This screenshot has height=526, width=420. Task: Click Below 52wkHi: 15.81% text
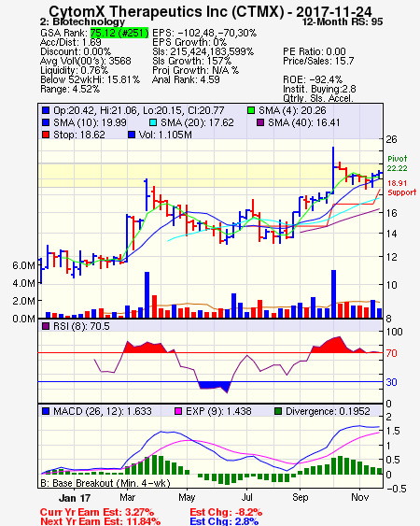90,79
